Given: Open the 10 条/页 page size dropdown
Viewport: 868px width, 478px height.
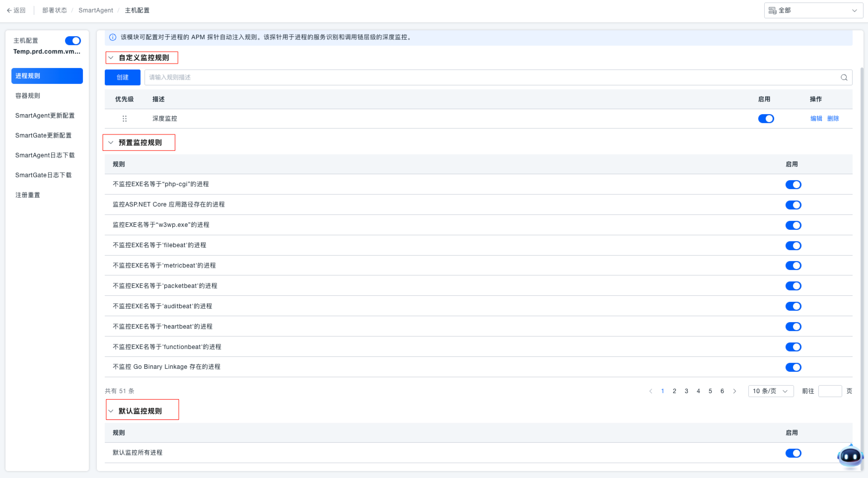Looking at the screenshot, I should (x=771, y=391).
